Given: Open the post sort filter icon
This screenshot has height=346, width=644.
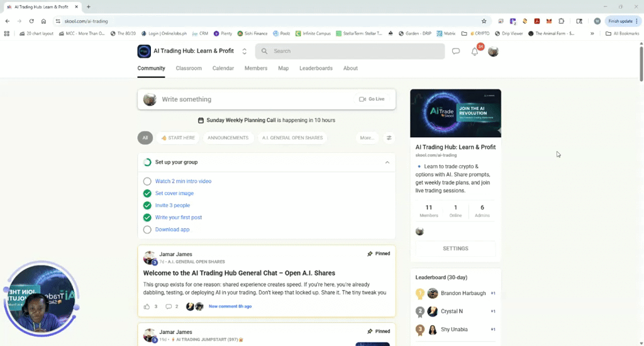Looking at the screenshot, I should (389, 138).
